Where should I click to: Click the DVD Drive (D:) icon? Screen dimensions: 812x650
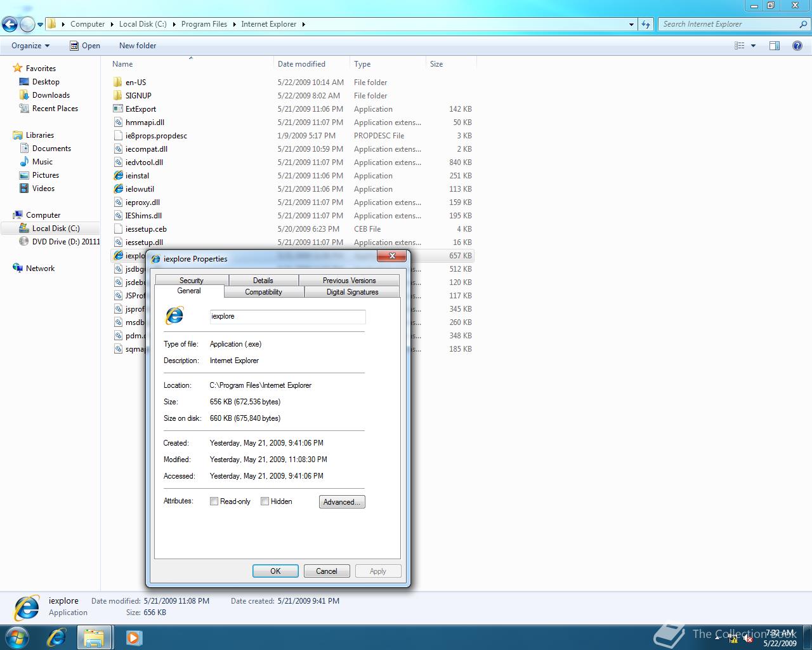[24, 242]
